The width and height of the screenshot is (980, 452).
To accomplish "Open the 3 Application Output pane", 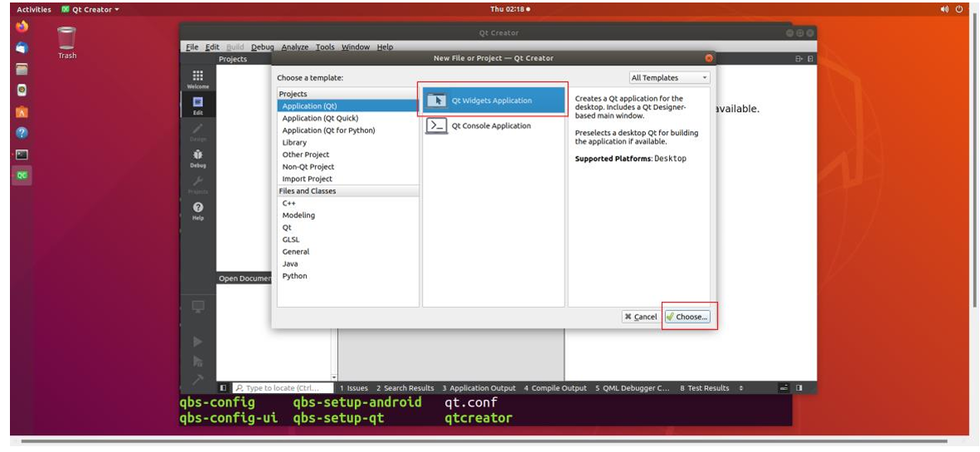I will click(x=478, y=388).
